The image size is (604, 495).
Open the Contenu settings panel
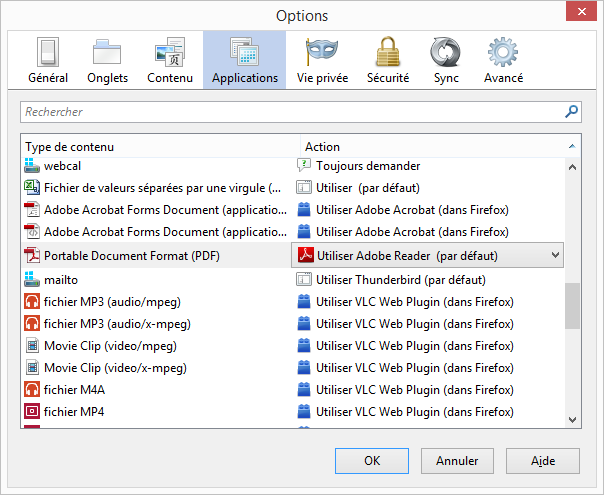[x=170, y=61]
